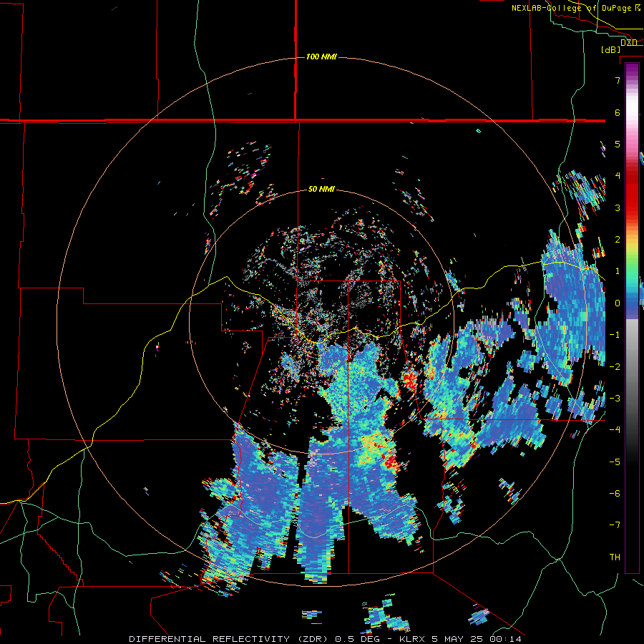Click the 50 NMI range ring label
This screenshot has height=644, width=644.
321,190
